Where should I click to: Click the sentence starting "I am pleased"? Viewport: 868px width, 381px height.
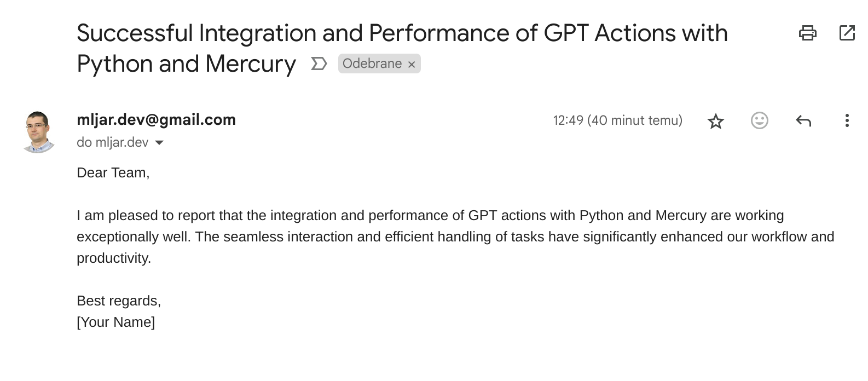tap(430, 216)
